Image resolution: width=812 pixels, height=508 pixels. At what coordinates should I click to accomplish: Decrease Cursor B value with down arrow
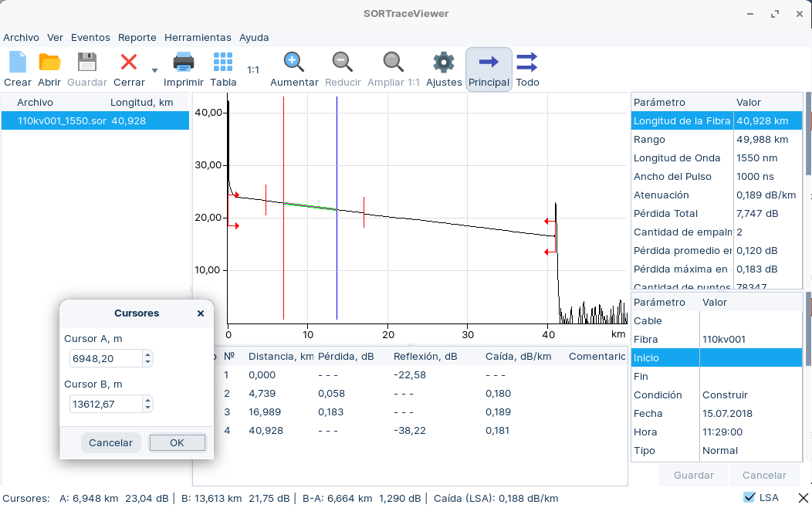coord(148,408)
